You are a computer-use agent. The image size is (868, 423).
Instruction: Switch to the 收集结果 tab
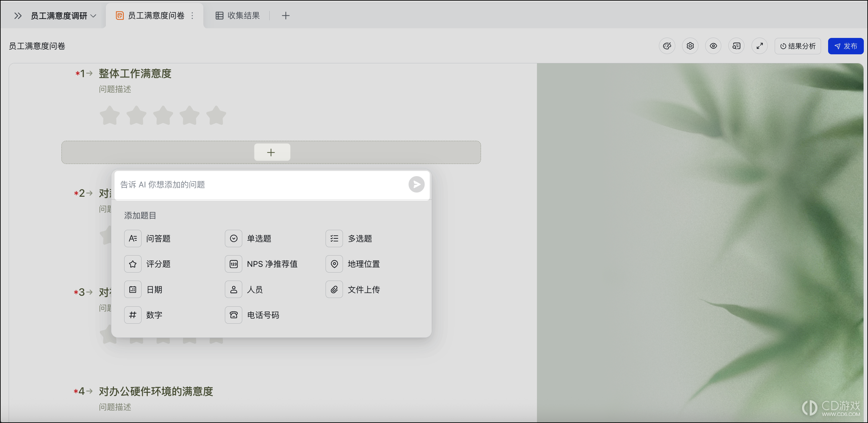click(238, 16)
